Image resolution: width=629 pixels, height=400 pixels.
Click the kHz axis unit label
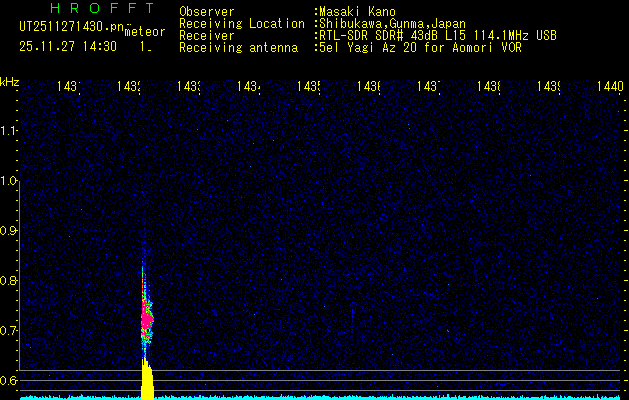tap(10, 81)
